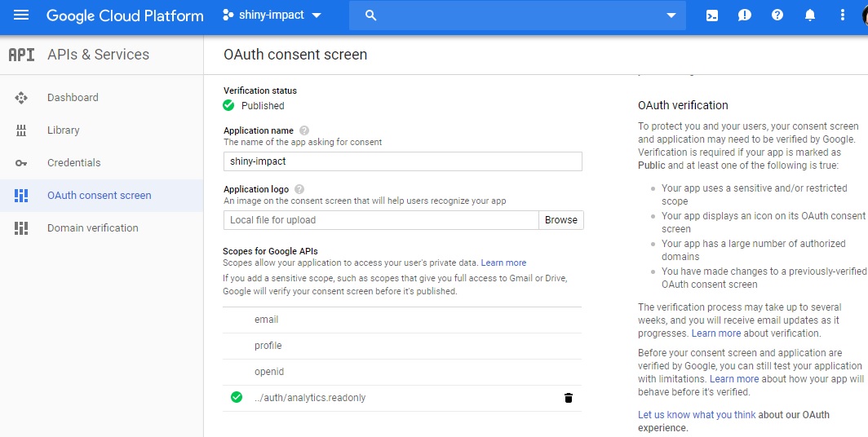Viewport: 868px width, 437px height.
Task: Click the search magnifier icon
Action: click(371, 15)
